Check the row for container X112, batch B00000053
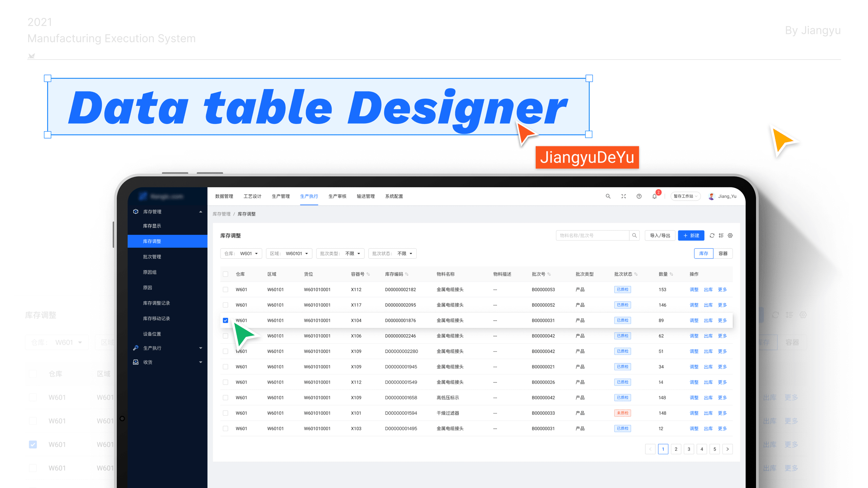Viewport: 868px width, 488px height. coord(225,289)
